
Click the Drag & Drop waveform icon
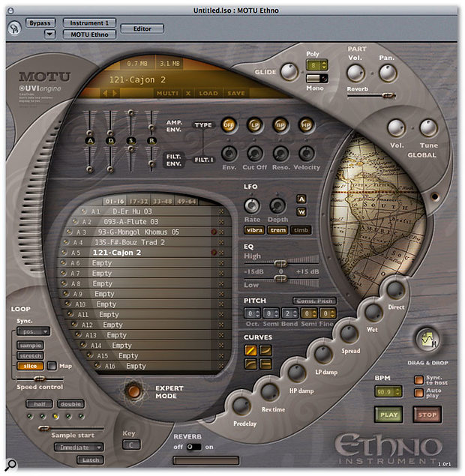pos(427,340)
